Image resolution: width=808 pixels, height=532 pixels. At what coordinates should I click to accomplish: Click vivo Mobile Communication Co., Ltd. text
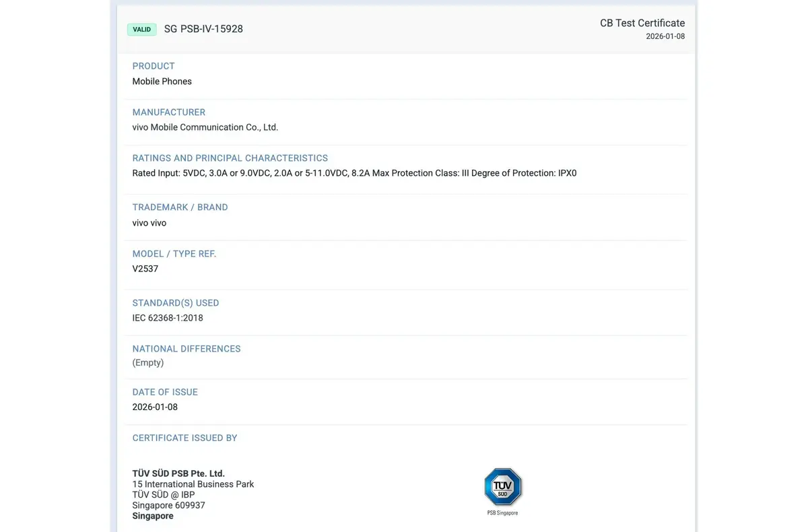click(x=205, y=127)
